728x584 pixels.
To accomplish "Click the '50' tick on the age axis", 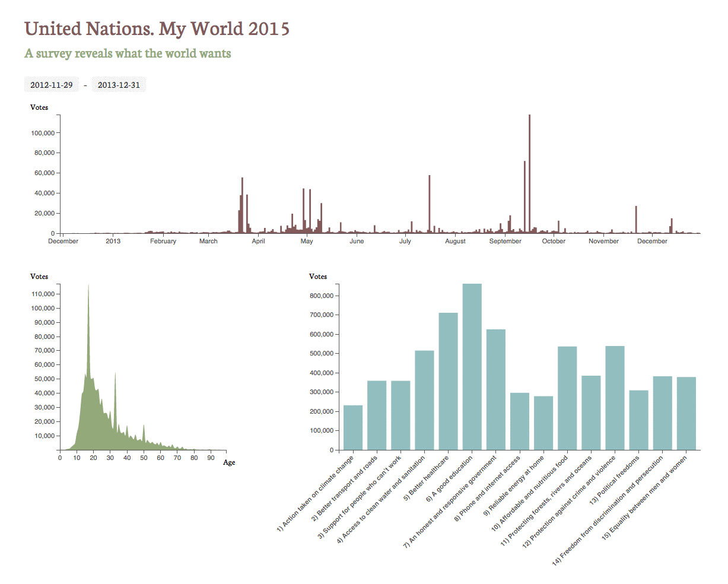I will coord(144,458).
